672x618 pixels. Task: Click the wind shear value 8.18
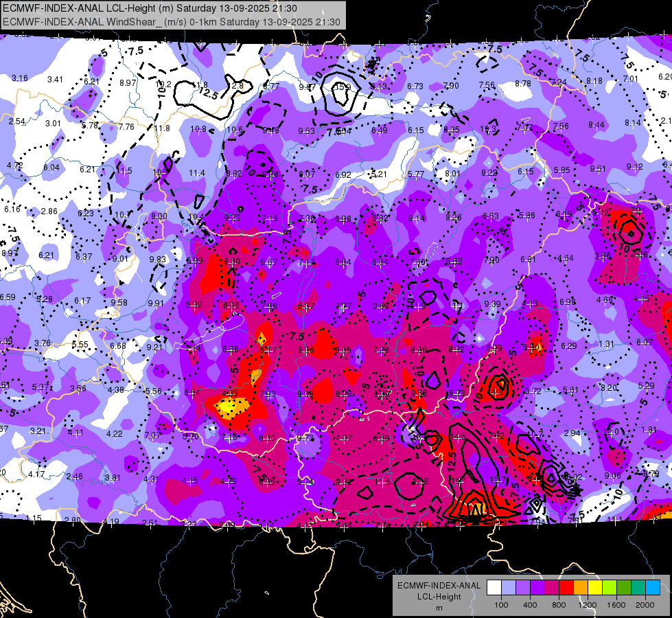(594, 80)
